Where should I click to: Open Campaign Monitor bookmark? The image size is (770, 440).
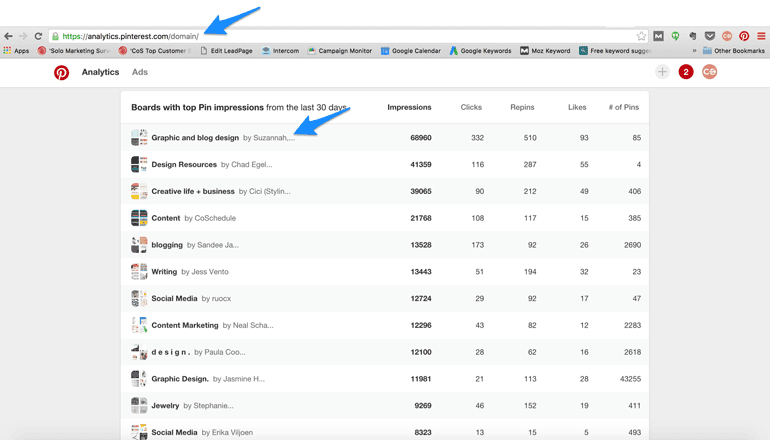click(339, 51)
